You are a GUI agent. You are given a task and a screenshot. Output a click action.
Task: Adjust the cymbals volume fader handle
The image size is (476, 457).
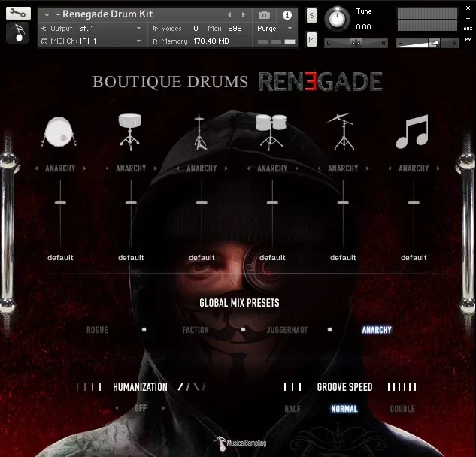[x=343, y=202]
